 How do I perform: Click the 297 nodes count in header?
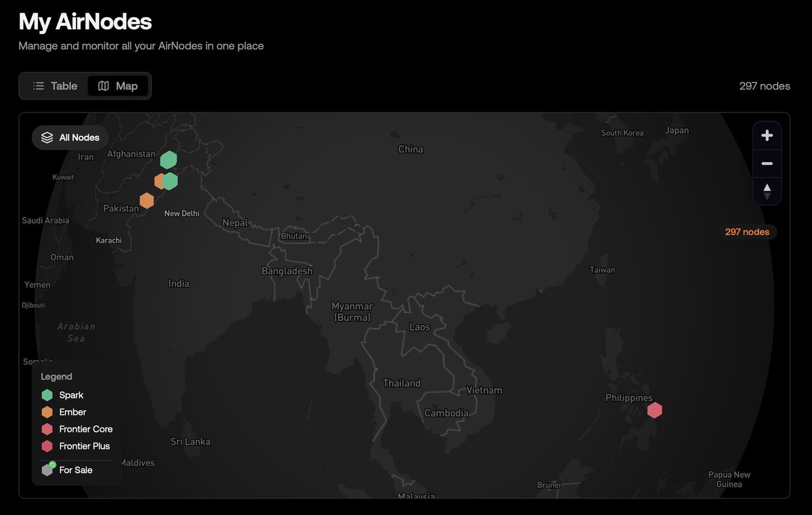click(x=765, y=86)
